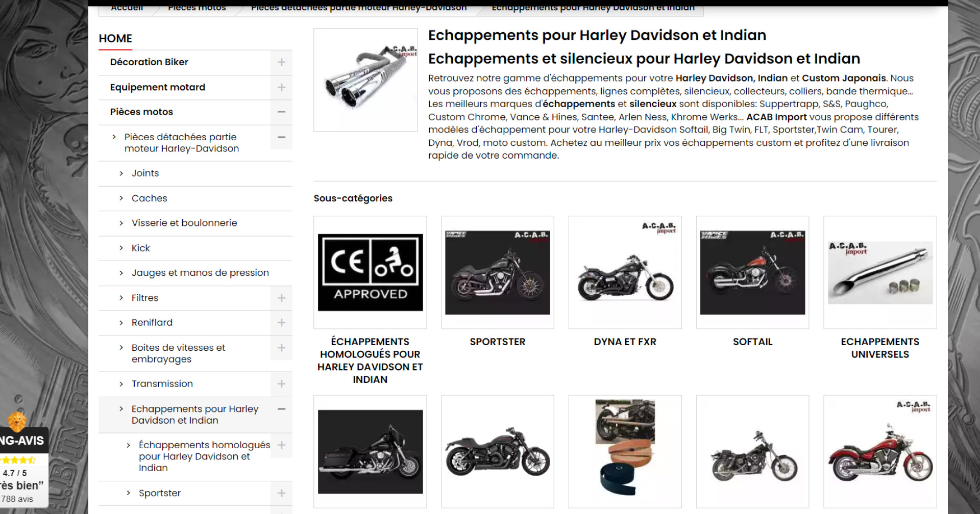Open Jauges et manos de pression
This screenshot has width=980, height=514.
tap(200, 273)
